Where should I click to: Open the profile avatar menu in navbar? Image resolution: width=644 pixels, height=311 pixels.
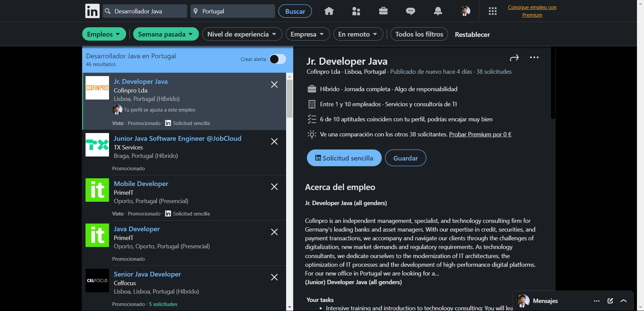pyautogui.click(x=465, y=11)
